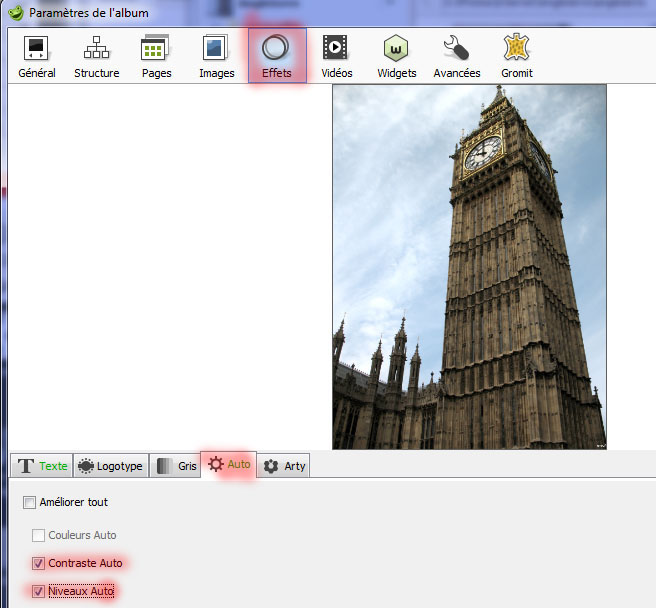This screenshot has height=608, width=656.
Task: Disable the Niveaux Auto checkbox
Action: [39, 591]
